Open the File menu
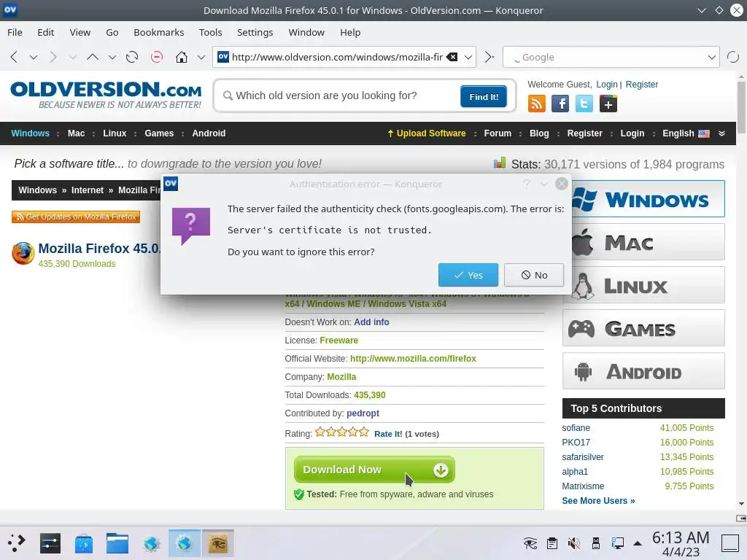The image size is (747, 560). 15,32
